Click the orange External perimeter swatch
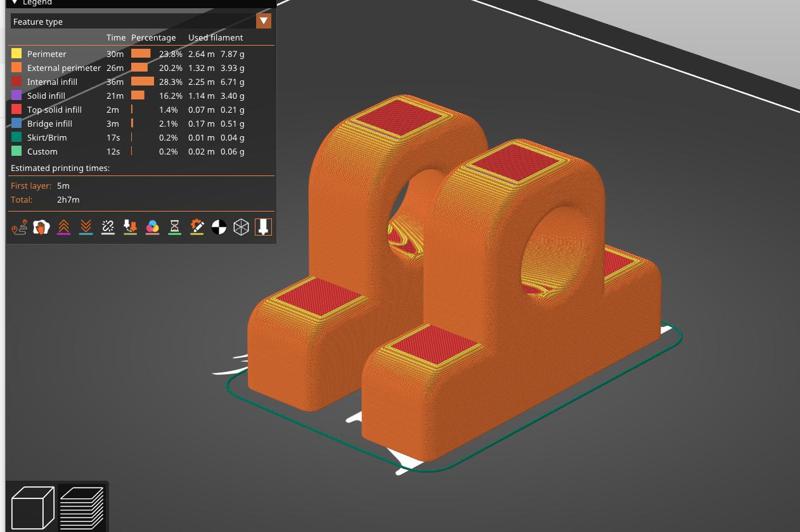 (17, 67)
